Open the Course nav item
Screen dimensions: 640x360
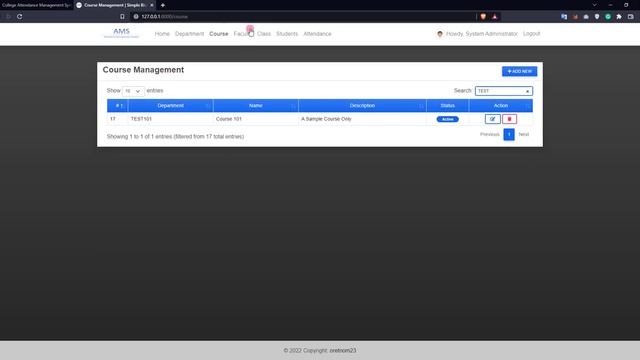click(x=219, y=34)
